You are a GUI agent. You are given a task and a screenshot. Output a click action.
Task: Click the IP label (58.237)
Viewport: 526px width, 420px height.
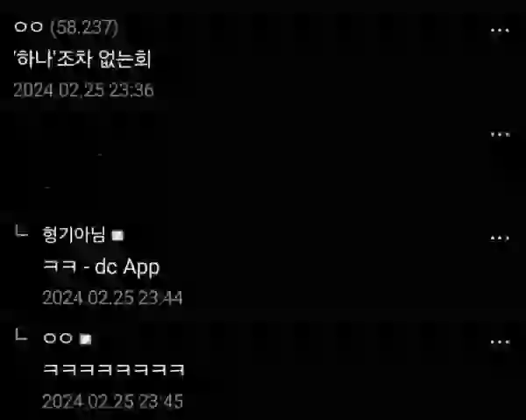[x=84, y=27]
